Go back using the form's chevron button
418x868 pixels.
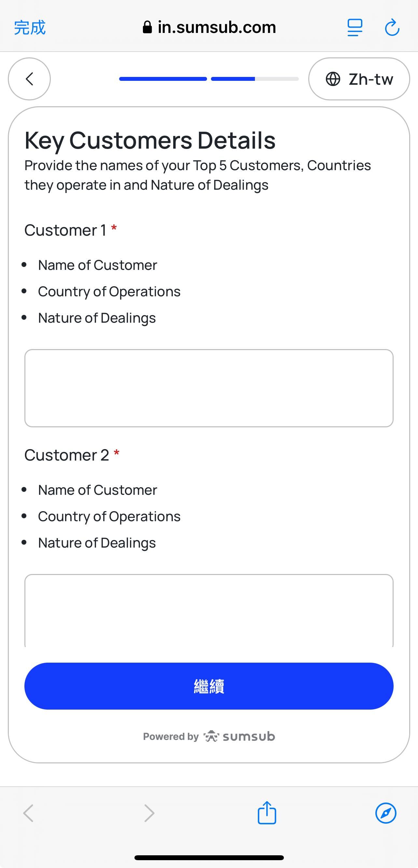tap(29, 79)
